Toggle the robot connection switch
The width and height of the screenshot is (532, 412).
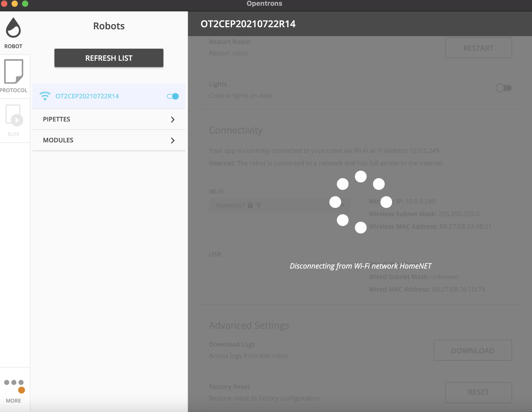pos(173,96)
